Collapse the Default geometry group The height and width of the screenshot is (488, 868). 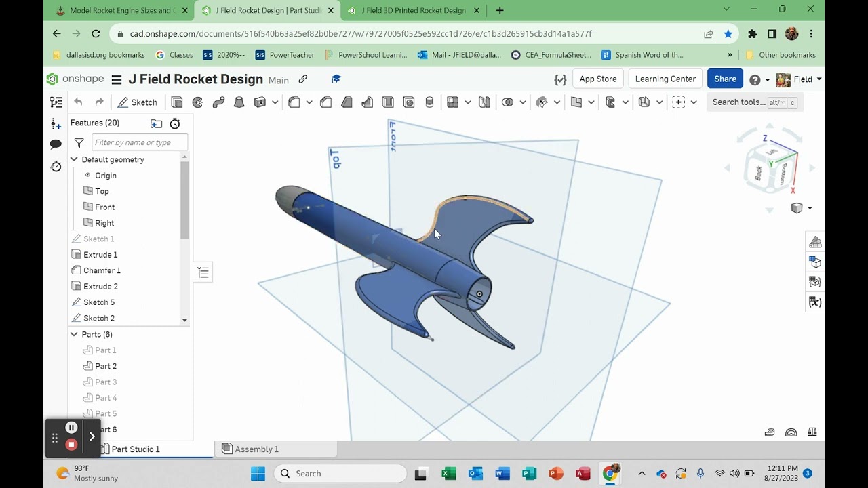click(74, 159)
